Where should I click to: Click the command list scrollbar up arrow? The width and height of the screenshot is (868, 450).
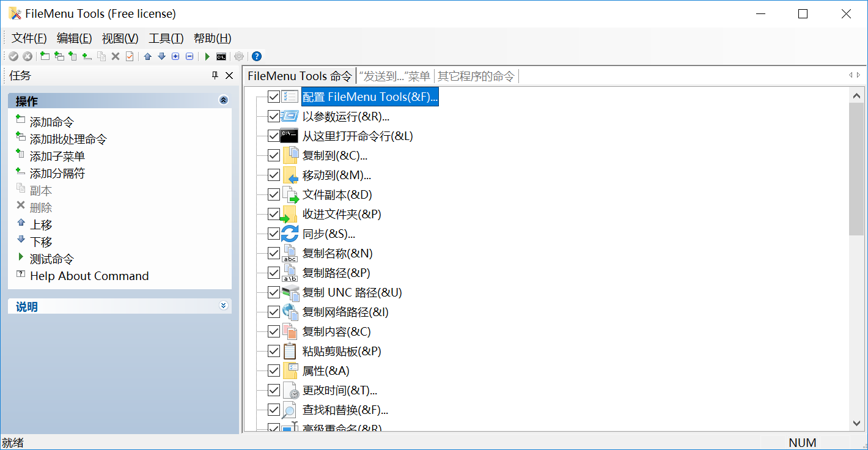click(856, 96)
